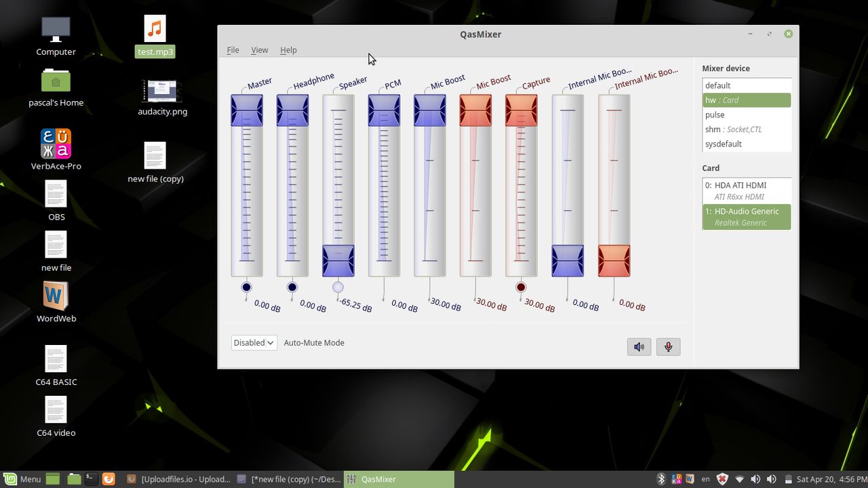Click the PCM slider label
The image size is (868, 488).
coord(393,85)
